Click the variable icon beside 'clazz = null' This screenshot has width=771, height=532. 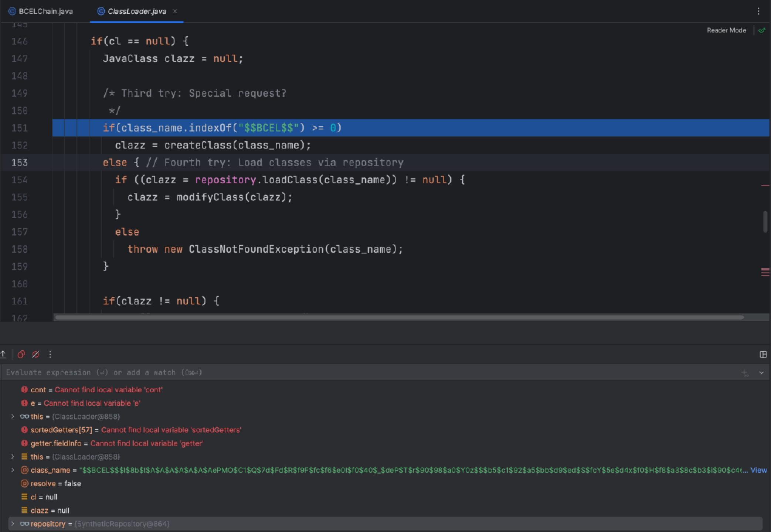24,510
